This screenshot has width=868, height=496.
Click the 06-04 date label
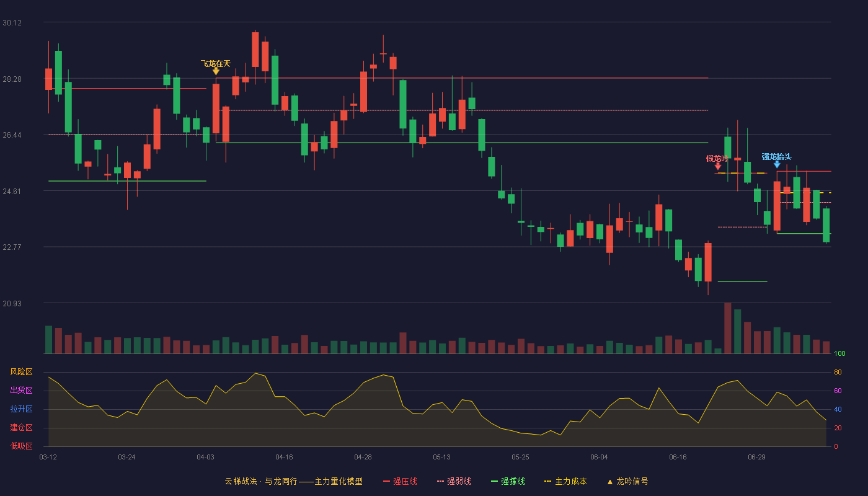(x=599, y=457)
